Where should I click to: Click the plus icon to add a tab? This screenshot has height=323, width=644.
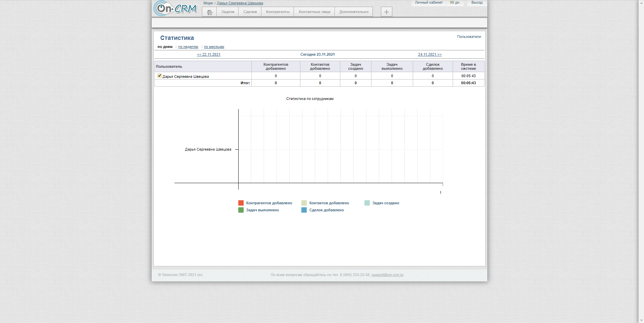[x=387, y=12]
